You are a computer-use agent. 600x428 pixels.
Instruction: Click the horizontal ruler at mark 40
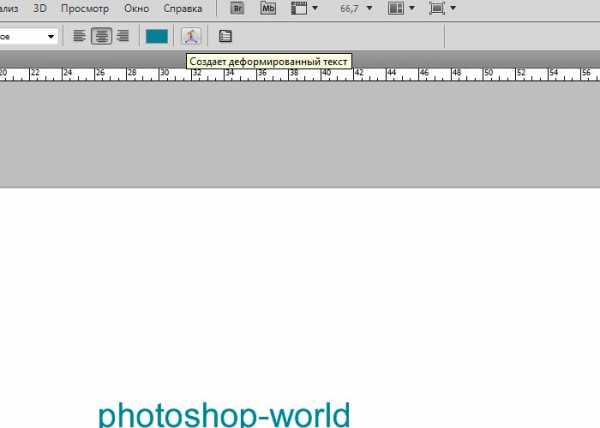324,74
